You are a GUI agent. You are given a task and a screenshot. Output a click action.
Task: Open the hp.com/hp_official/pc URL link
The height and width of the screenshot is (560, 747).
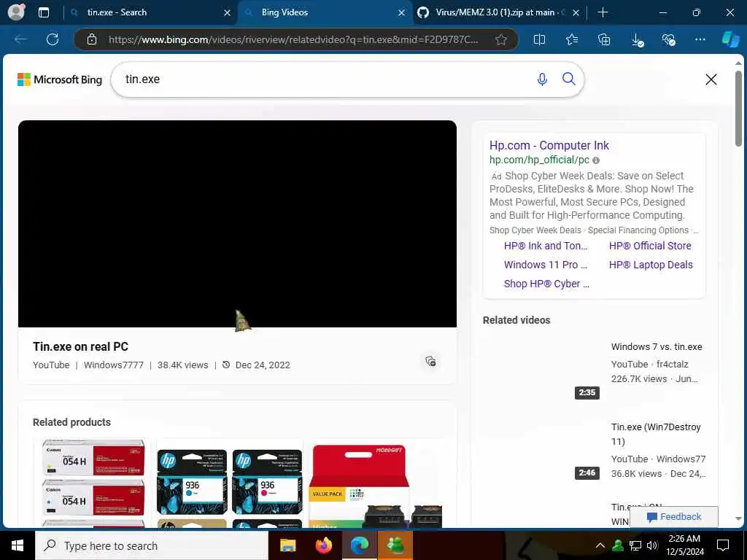pyautogui.click(x=539, y=160)
